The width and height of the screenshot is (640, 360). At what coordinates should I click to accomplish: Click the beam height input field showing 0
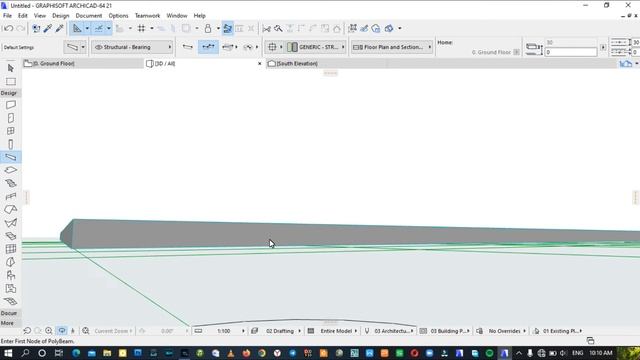tap(571, 52)
